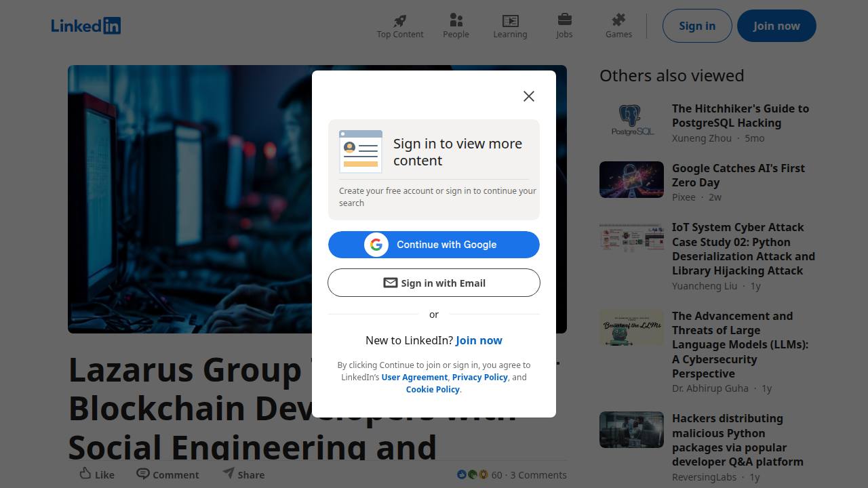This screenshot has height=488, width=868.
Task: Click publisher name ReversingLabs
Action: [x=704, y=477]
